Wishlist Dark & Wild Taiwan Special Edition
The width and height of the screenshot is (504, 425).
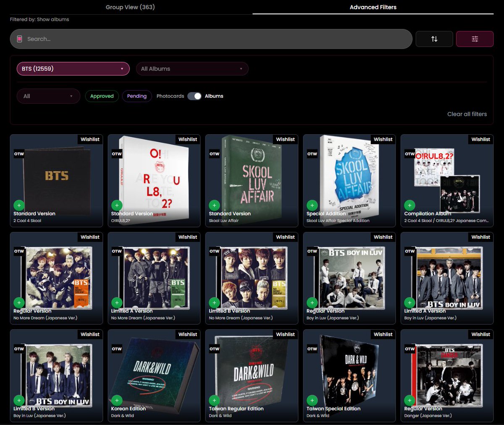(x=383, y=334)
